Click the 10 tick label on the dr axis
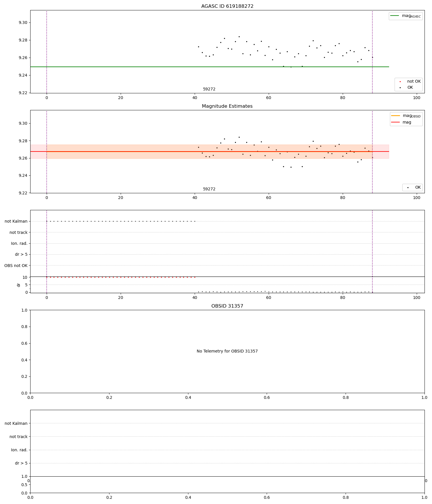 pyautogui.click(x=25, y=277)
